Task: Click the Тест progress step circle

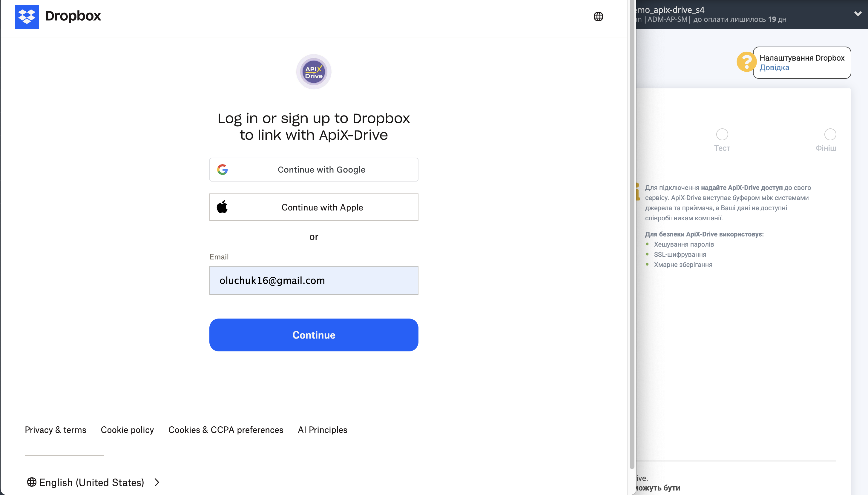Action: click(x=722, y=135)
